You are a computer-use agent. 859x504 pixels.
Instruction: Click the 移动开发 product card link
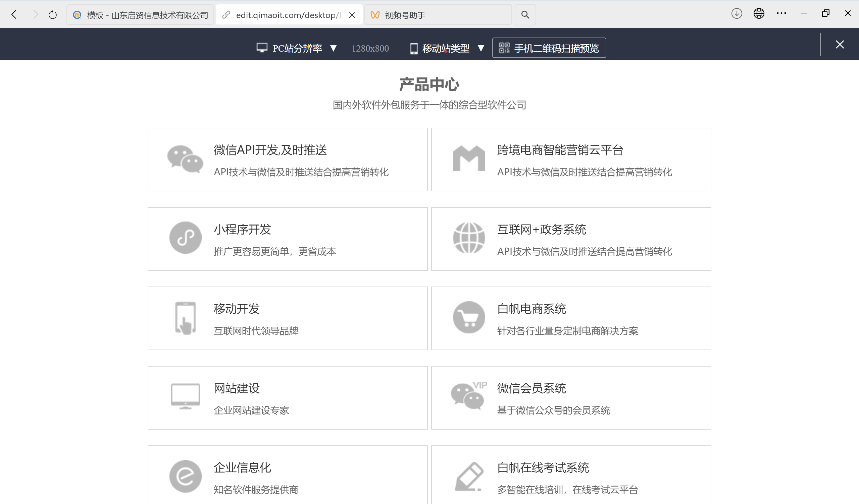coord(287,317)
